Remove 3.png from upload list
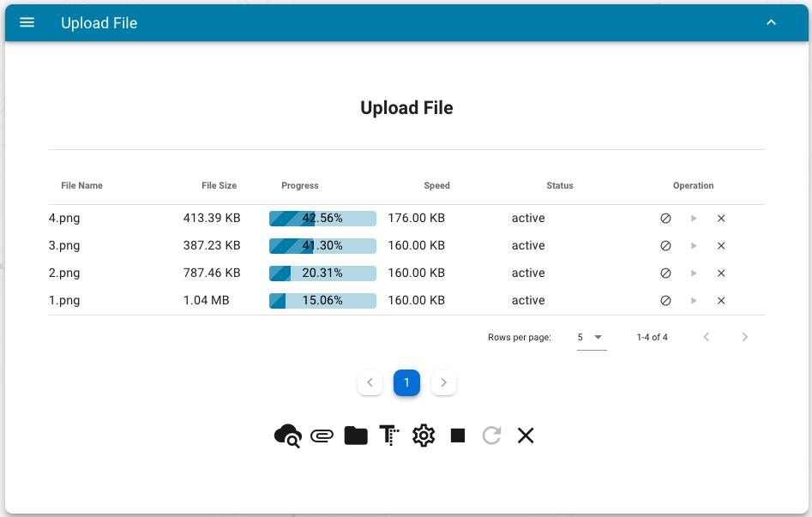This screenshot has width=812, height=517. click(x=721, y=245)
